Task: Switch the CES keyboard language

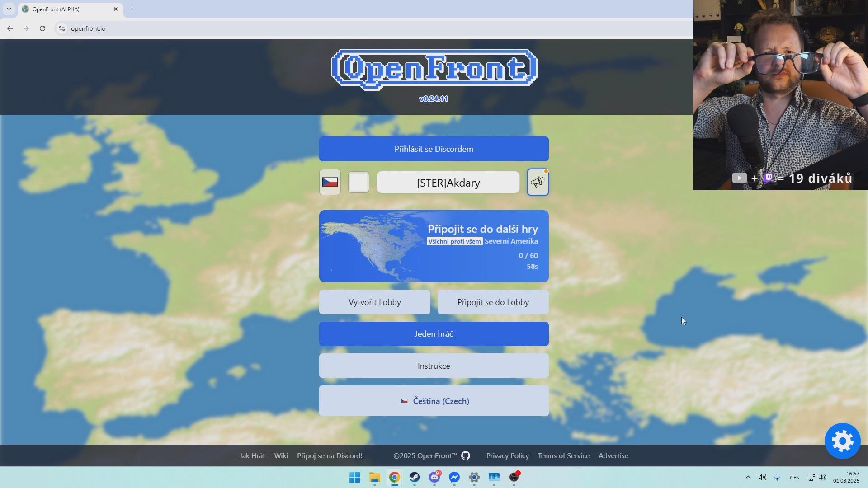Action: click(794, 478)
